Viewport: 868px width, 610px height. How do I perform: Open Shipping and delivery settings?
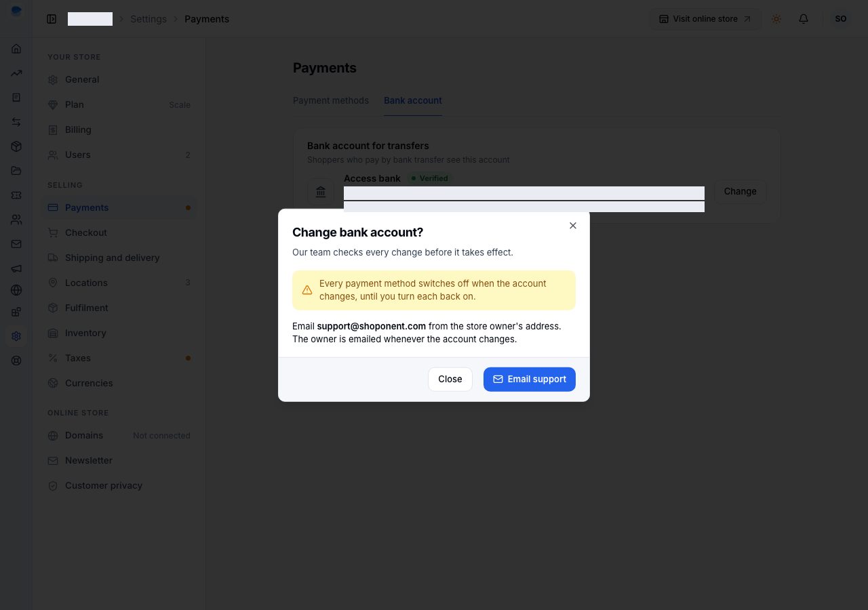point(119,258)
